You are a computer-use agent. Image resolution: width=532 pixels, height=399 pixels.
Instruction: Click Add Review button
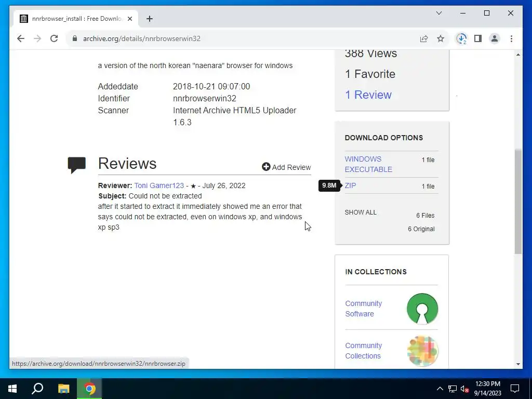click(x=286, y=167)
